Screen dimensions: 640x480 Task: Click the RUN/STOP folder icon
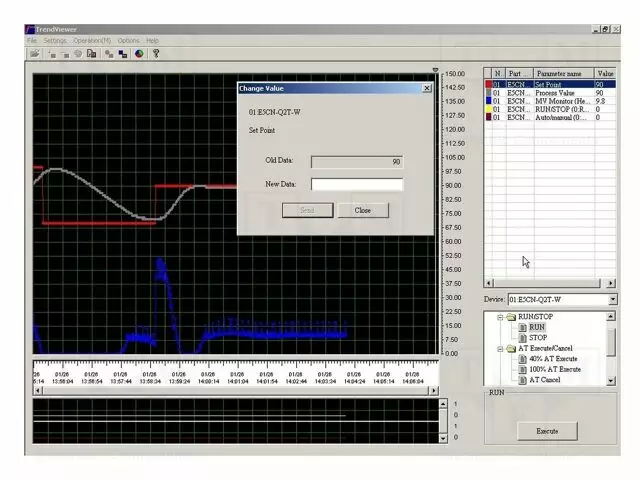pos(510,316)
